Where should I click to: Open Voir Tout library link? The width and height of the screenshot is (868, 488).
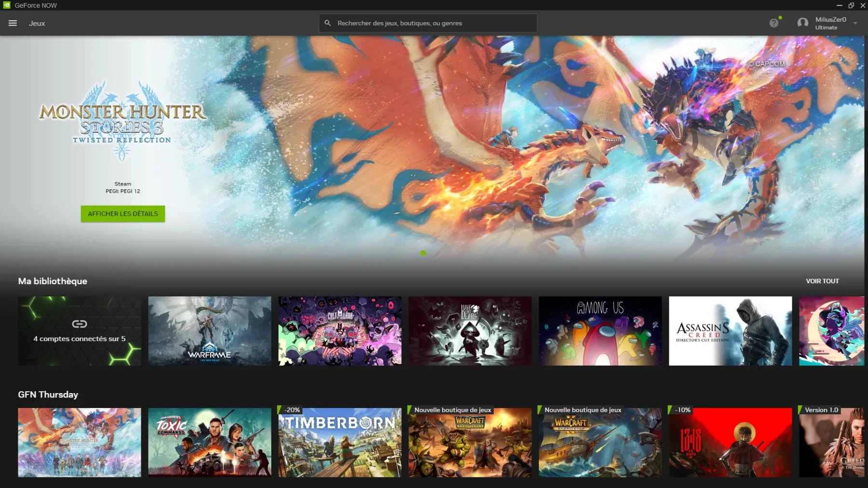click(x=822, y=281)
